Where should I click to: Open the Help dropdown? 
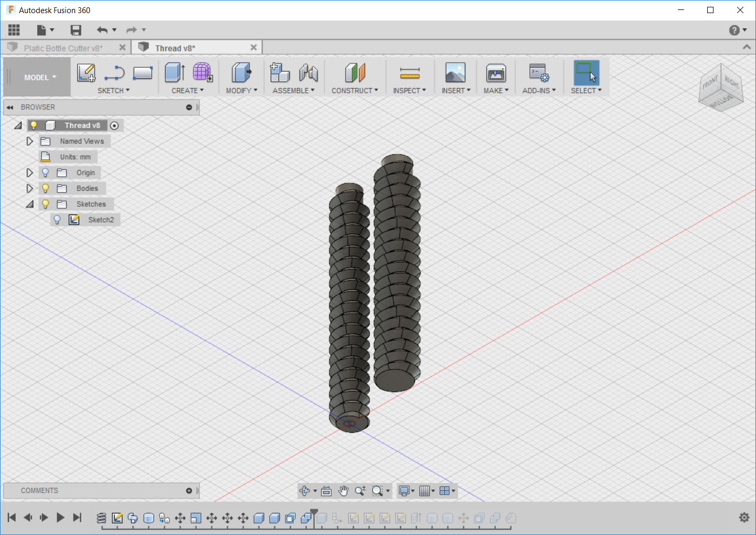pos(738,30)
